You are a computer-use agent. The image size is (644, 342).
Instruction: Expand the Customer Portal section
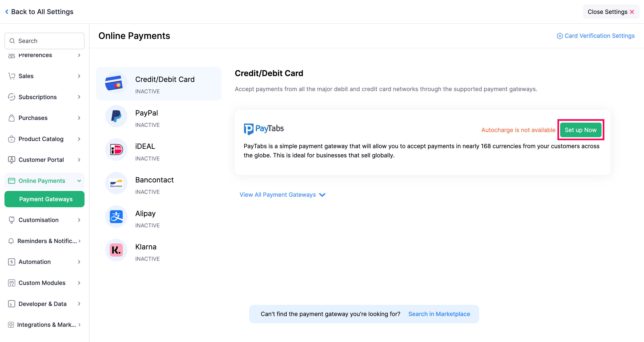tap(44, 160)
